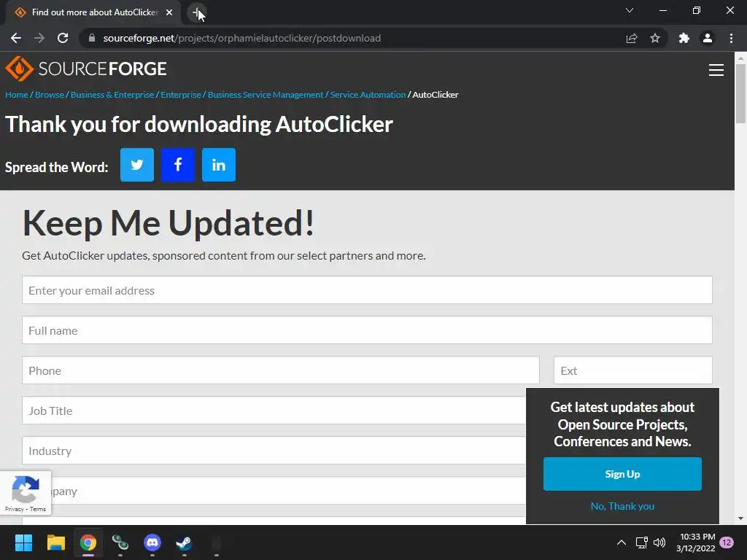The height and width of the screenshot is (560, 747).
Task: Follow the Browse breadcrumb link
Action: pos(49,95)
